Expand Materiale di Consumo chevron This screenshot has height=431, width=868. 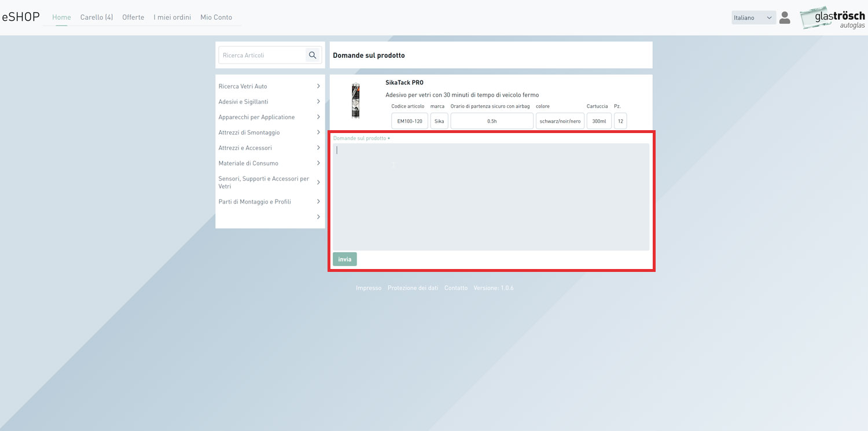318,163
